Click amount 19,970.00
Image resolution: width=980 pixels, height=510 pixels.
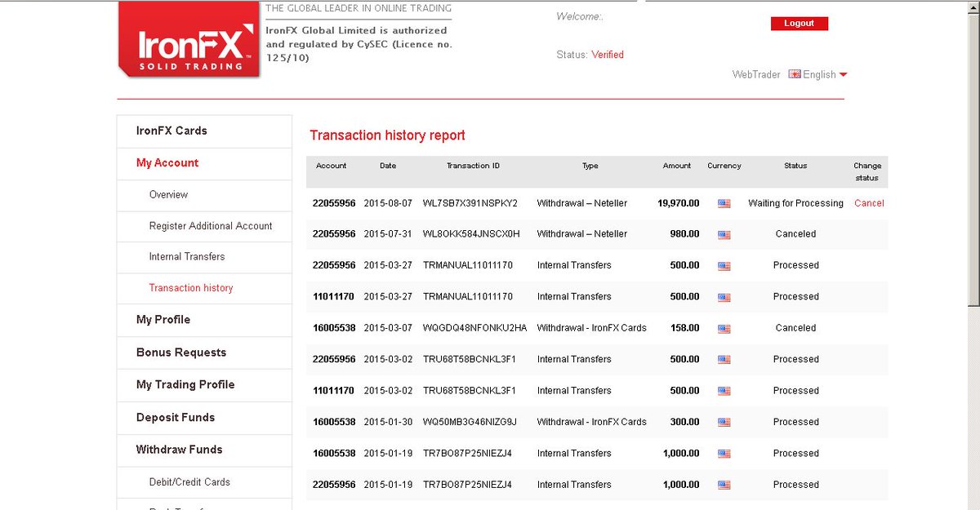coord(679,203)
